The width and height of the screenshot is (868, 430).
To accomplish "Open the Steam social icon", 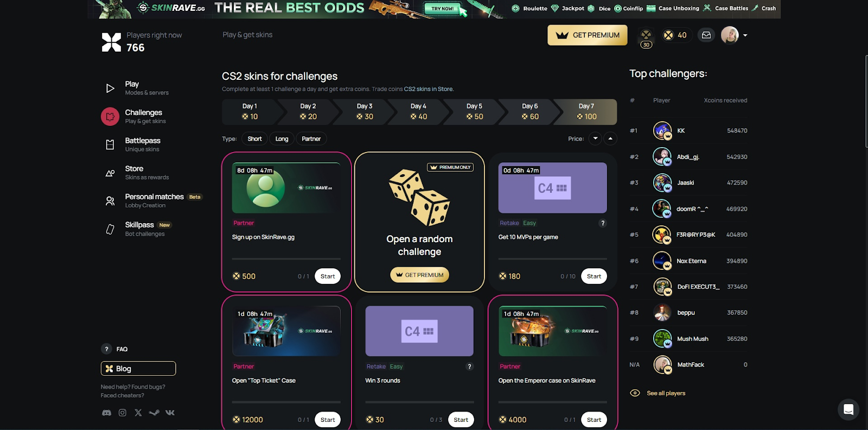I will (x=154, y=413).
